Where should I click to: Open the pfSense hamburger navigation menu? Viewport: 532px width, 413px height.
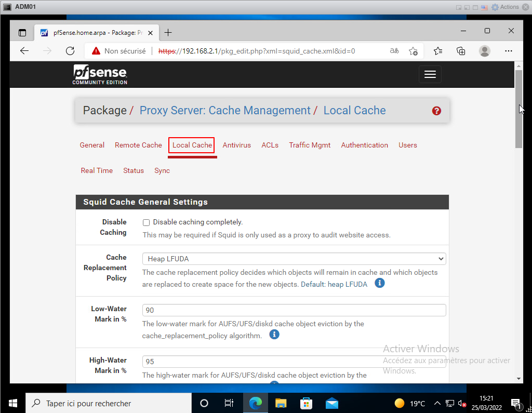click(430, 74)
